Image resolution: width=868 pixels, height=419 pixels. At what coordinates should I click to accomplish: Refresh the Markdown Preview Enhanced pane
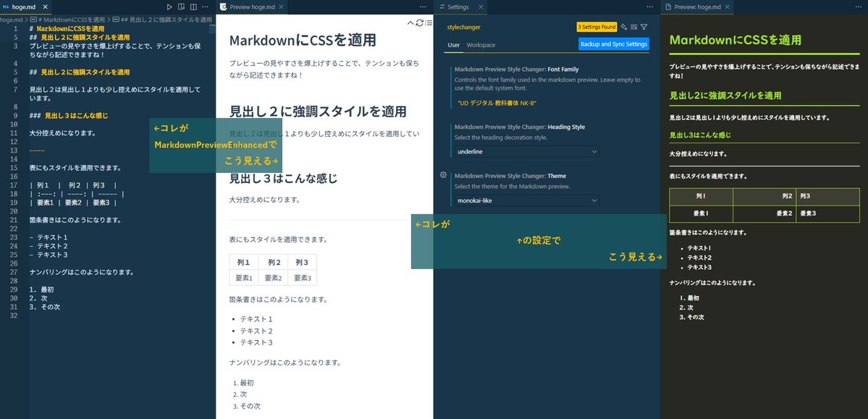(420, 22)
